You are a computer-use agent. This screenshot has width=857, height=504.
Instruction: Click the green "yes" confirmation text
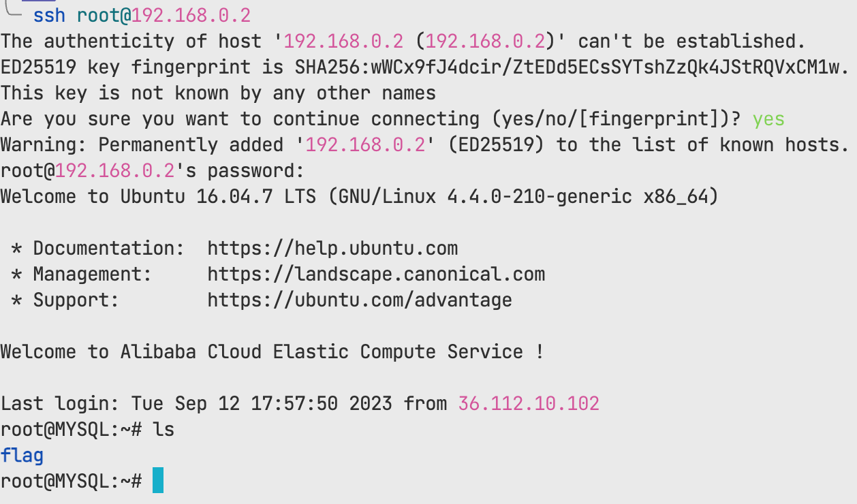pyautogui.click(x=768, y=119)
